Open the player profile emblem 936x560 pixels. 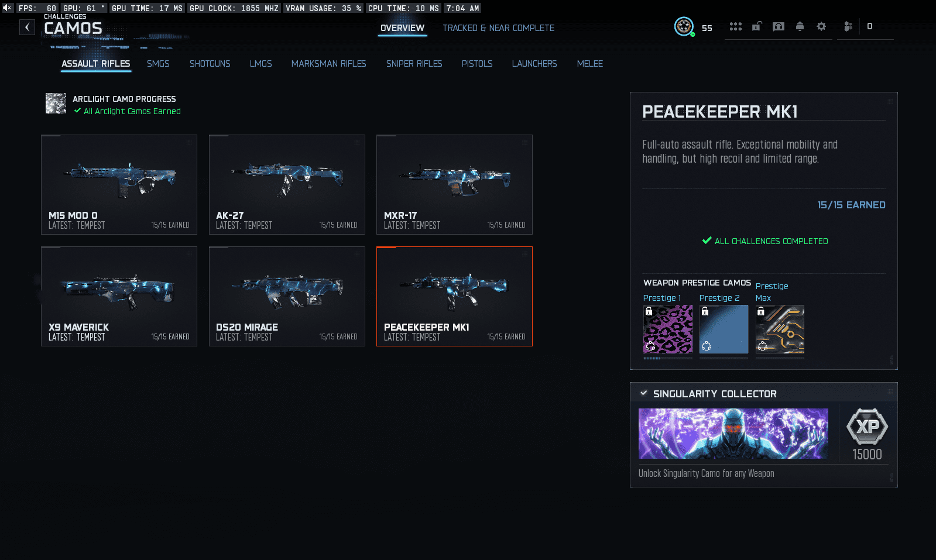[x=684, y=26]
